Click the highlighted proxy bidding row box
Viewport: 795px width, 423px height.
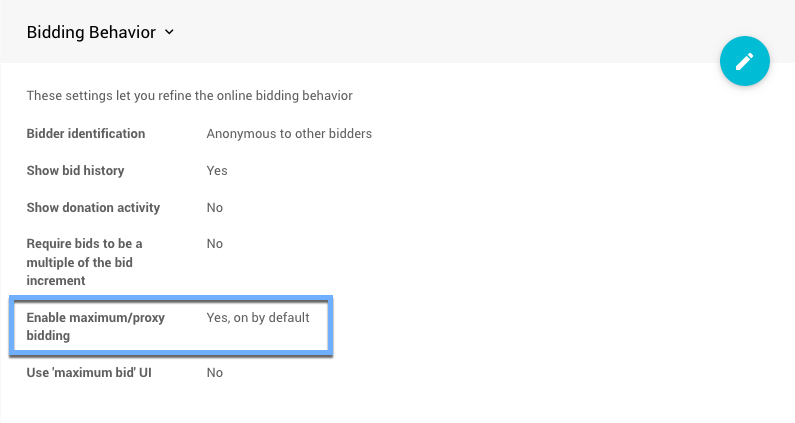pos(171,325)
